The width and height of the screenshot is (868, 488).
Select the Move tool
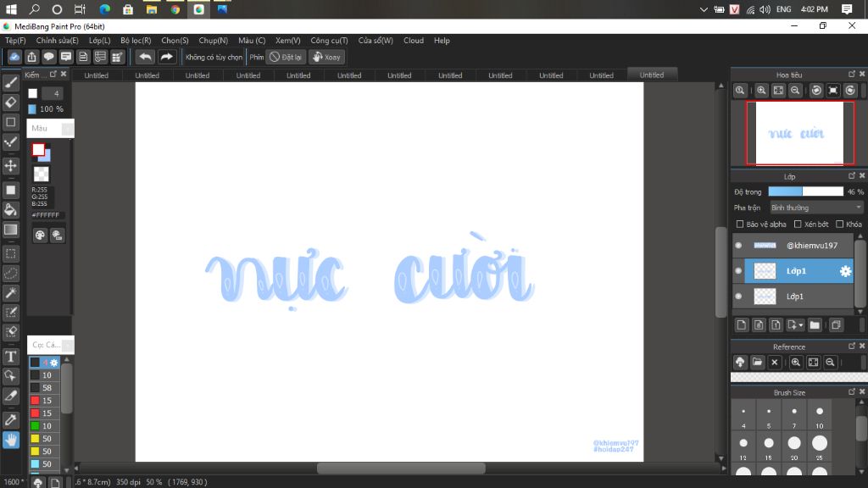10,165
